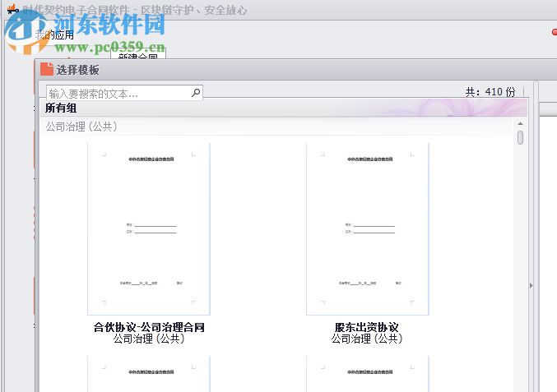The width and height of the screenshot is (557, 392).
Task: Click the template search input field
Action: pos(124,93)
